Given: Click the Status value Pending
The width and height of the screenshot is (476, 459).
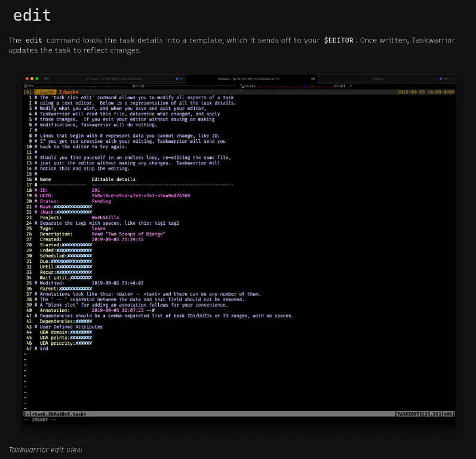Looking at the screenshot, I should (x=102, y=201).
